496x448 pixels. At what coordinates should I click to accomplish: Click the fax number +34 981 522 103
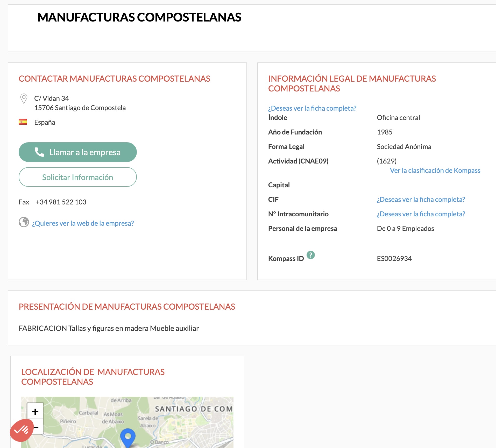tap(61, 202)
